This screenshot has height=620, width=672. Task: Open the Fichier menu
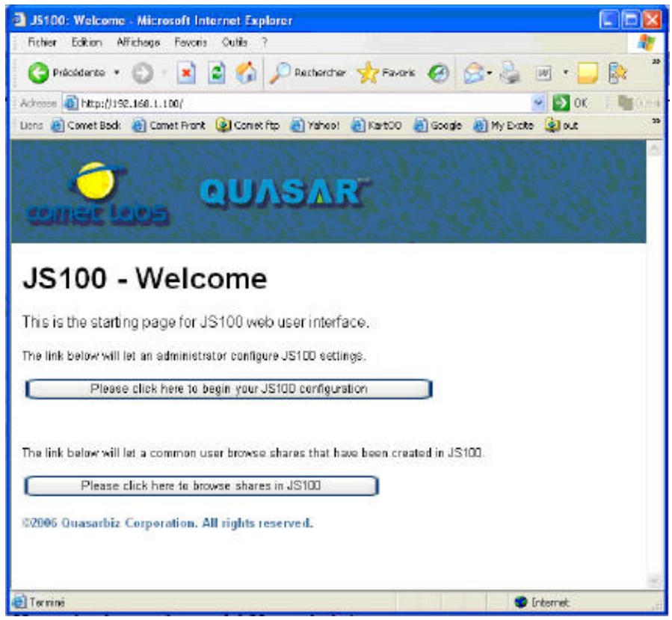[42, 43]
